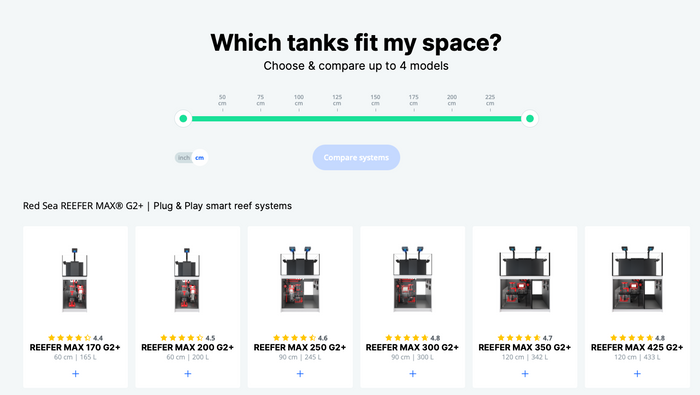
Task: Click the right slider handle
Action: pos(530,118)
